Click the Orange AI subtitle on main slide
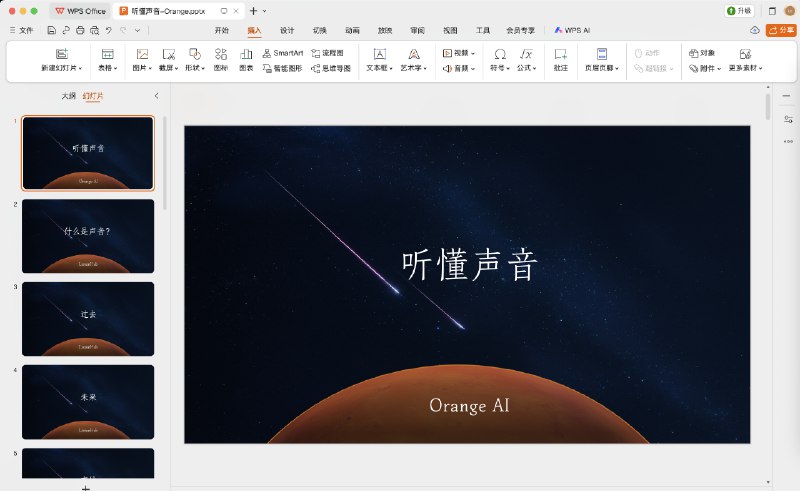 coord(469,405)
